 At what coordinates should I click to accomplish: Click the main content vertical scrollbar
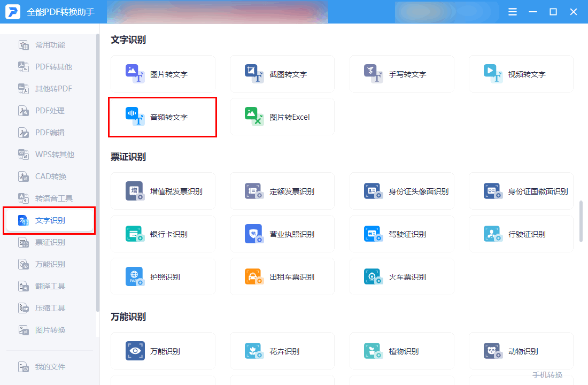581,221
